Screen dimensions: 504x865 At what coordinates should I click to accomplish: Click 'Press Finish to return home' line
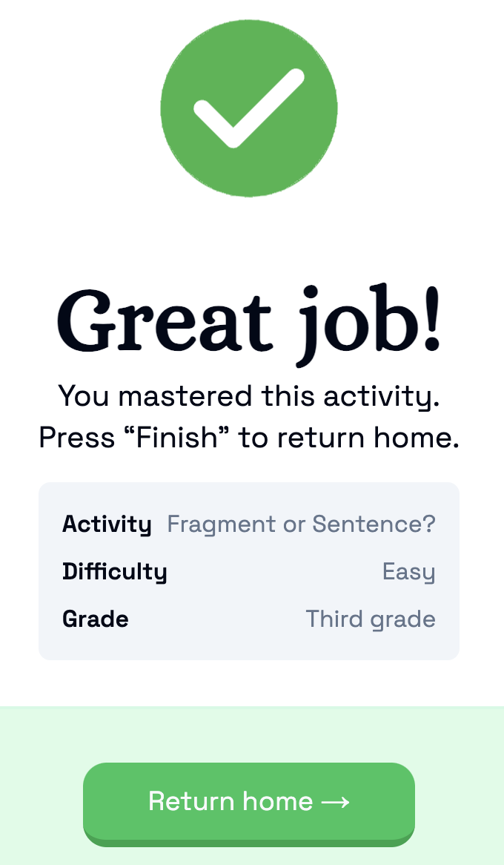[x=249, y=438]
